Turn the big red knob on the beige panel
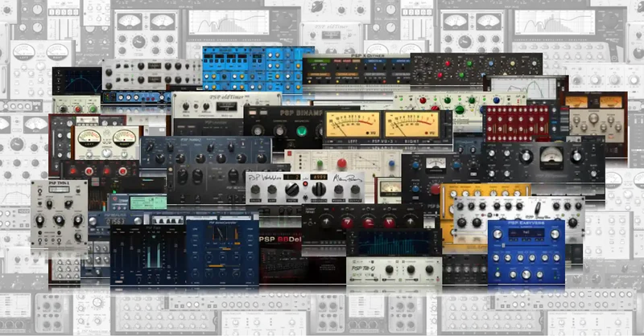 (341, 163)
